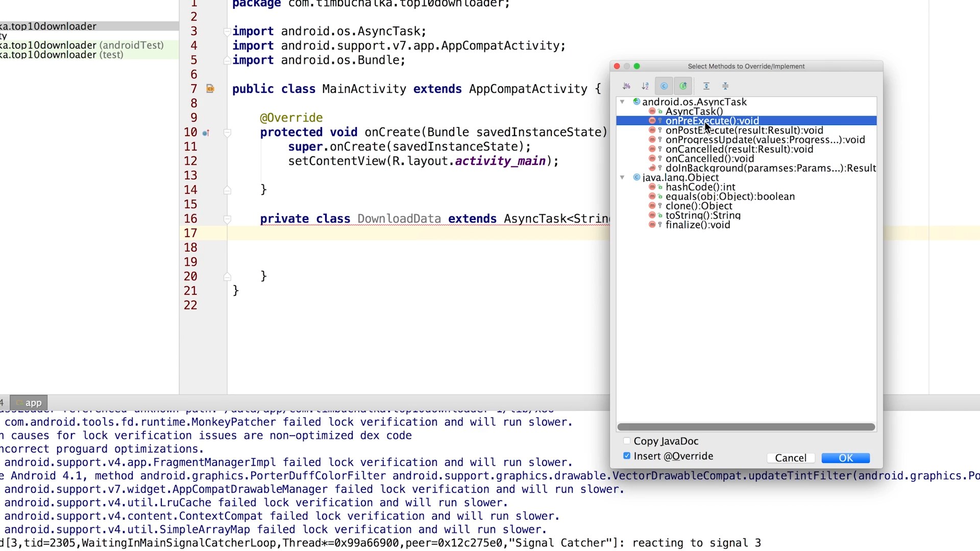
Task: Toggle Show Classes toolbar button
Action: click(664, 86)
